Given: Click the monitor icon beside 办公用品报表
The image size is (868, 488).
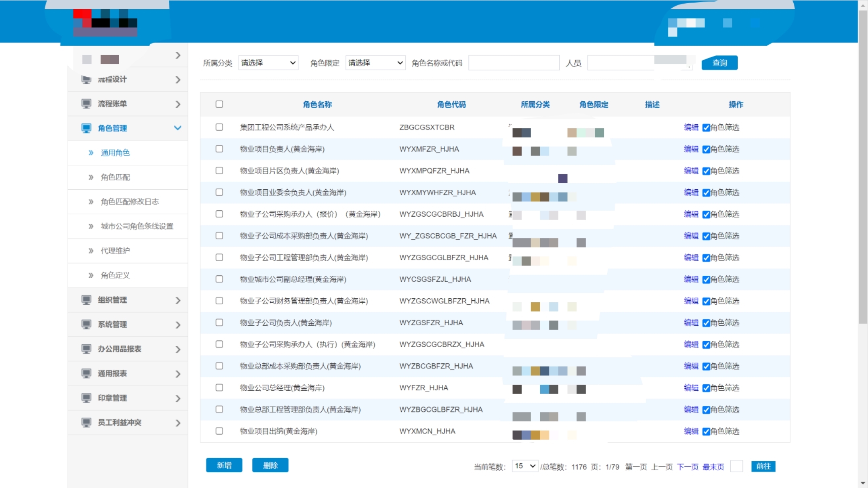Looking at the screenshot, I should coord(86,349).
